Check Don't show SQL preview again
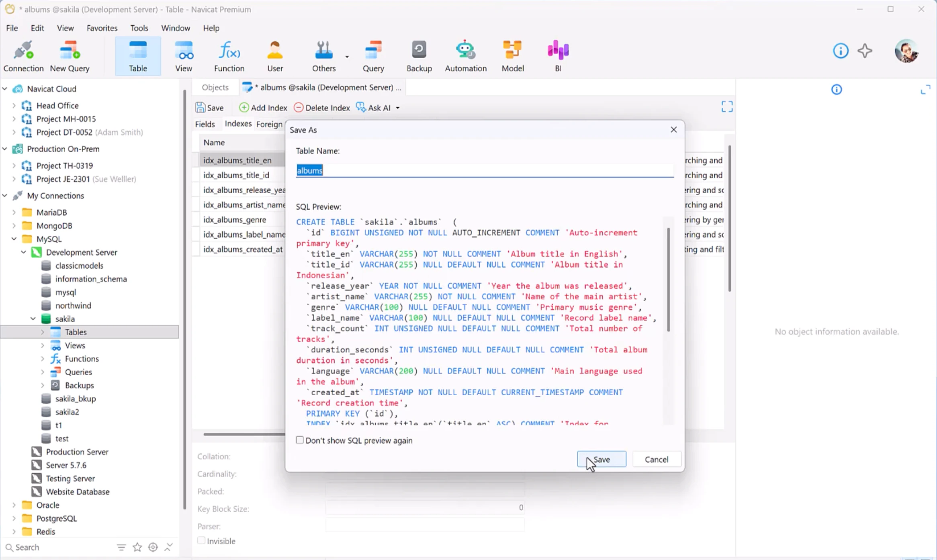Viewport: 937px width, 560px height. click(x=300, y=440)
